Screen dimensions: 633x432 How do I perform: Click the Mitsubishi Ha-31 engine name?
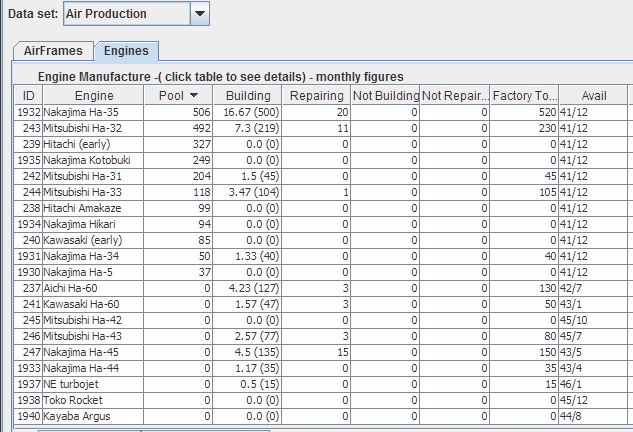82,176
